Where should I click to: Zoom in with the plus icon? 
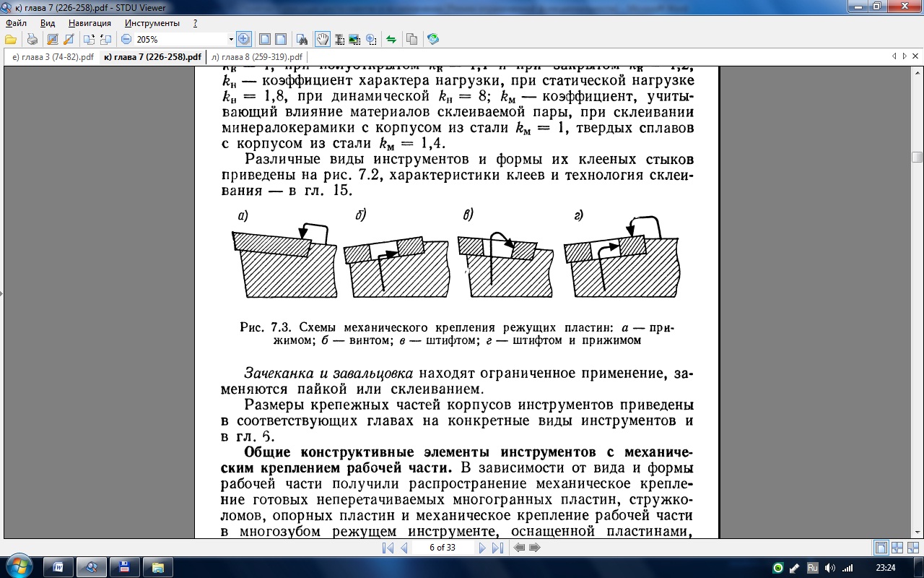click(244, 39)
